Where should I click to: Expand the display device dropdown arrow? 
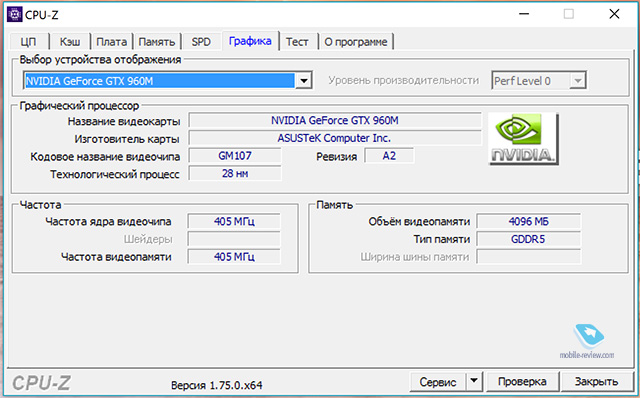pyautogui.click(x=303, y=80)
